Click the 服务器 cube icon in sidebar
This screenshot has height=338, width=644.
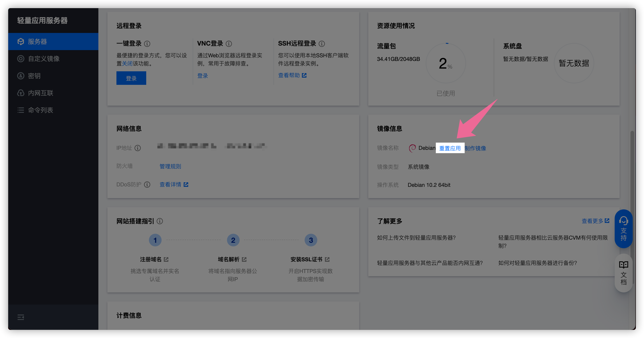[x=21, y=42]
